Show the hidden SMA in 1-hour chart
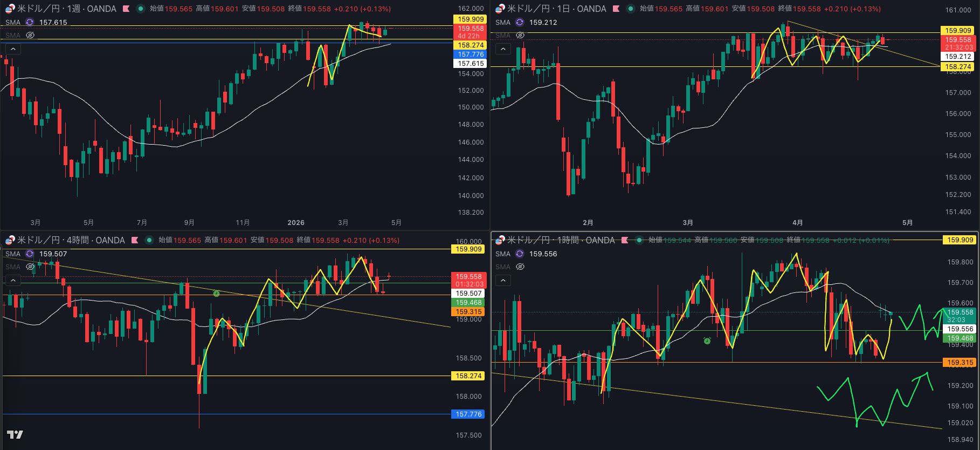Image resolution: width=980 pixels, height=450 pixels. pos(520,267)
